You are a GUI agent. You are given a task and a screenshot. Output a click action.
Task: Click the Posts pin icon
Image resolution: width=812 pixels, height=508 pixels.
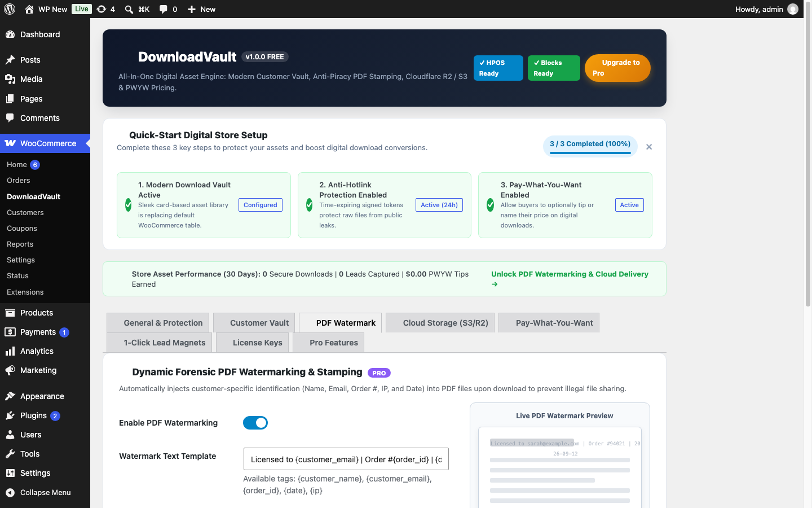[10, 60]
